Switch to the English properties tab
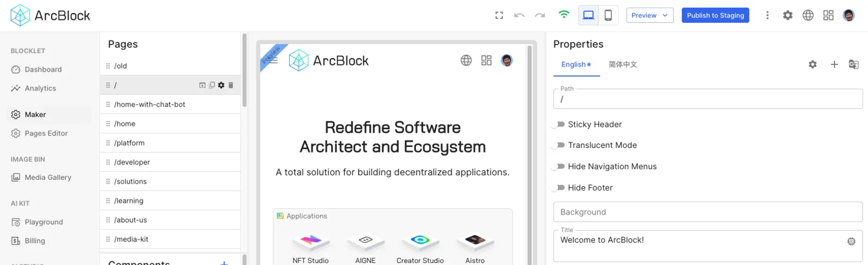 (576, 64)
